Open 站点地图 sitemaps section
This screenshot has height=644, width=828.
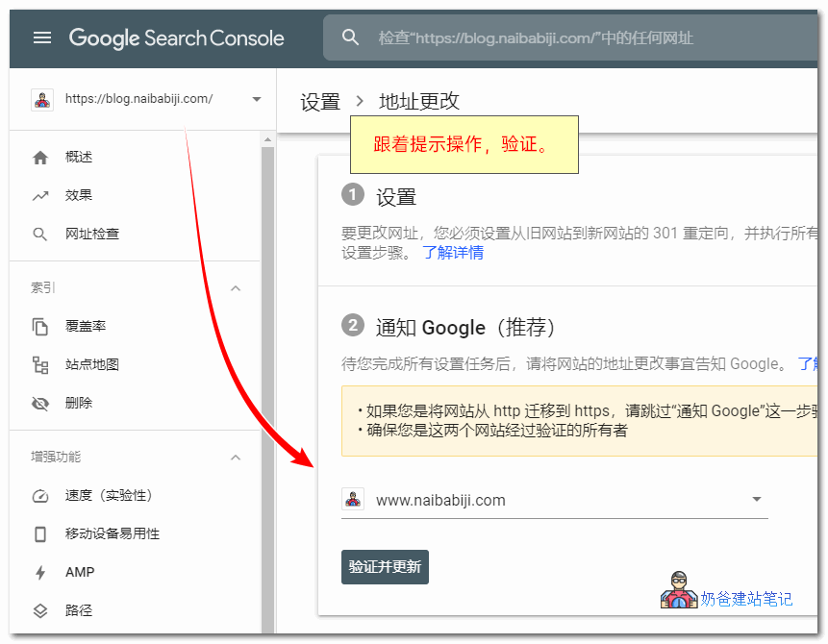[38, 364]
